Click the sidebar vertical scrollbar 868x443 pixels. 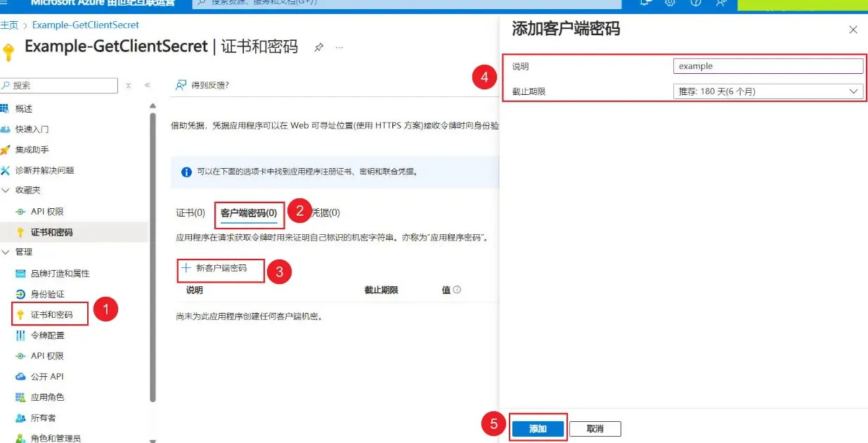point(153,257)
